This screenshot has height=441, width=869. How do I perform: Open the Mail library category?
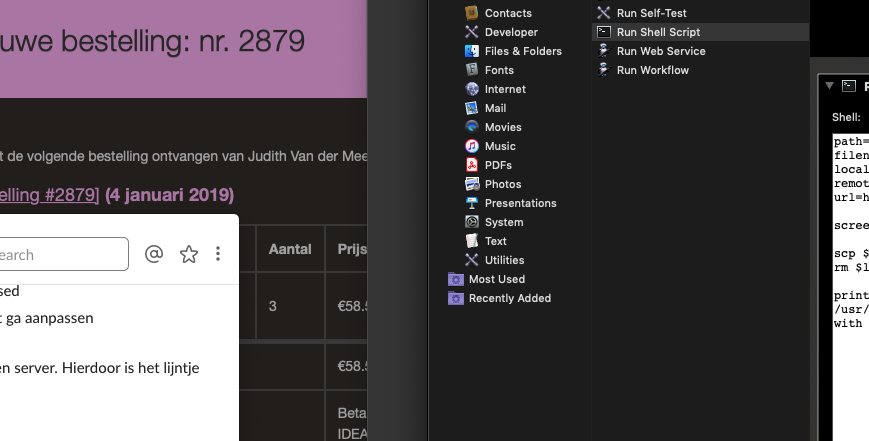(x=495, y=108)
